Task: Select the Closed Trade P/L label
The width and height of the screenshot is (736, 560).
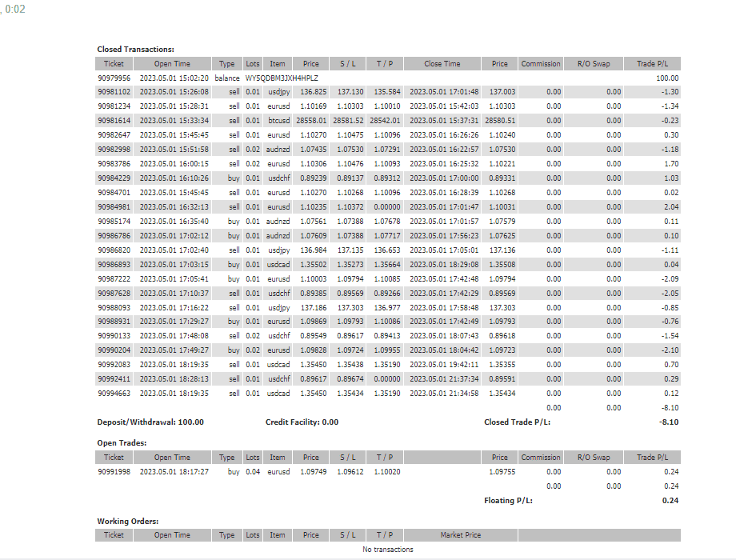Action: [517, 422]
